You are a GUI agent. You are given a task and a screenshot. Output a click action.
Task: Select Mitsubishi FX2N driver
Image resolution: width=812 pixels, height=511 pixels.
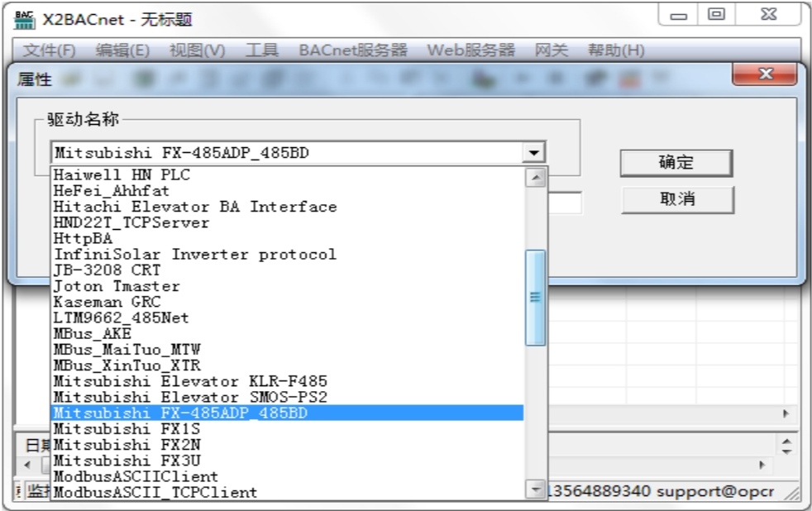[288, 445]
